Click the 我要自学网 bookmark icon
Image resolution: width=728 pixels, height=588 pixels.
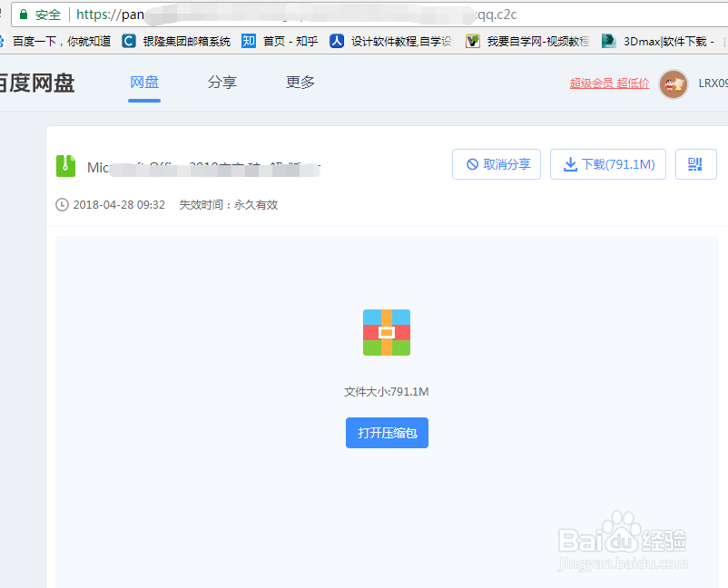click(473, 41)
